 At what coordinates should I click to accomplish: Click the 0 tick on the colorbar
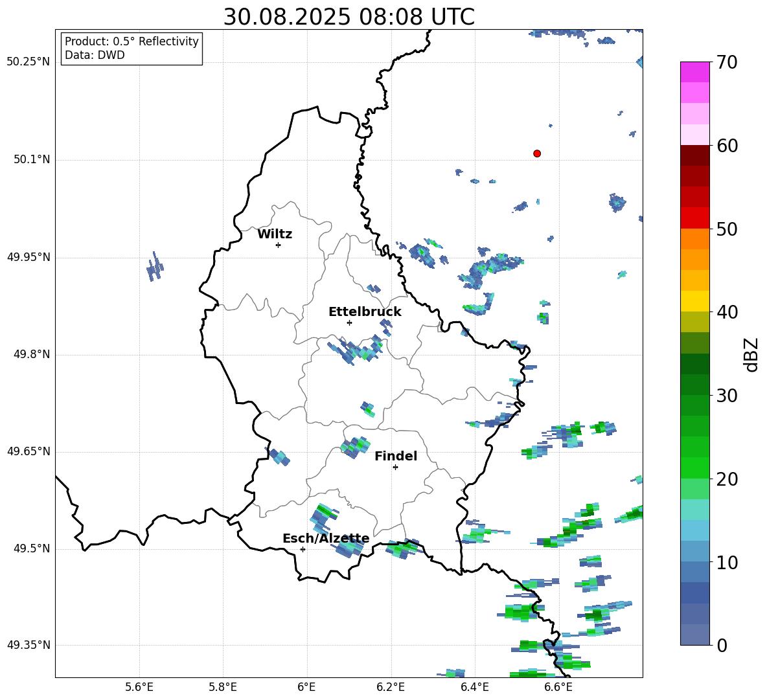click(722, 645)
